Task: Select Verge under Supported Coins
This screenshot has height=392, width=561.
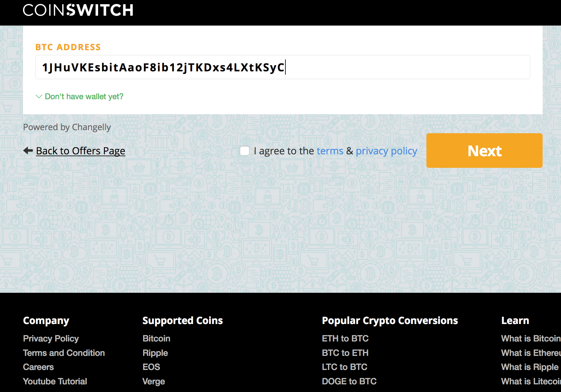Action: pos(154,381)
